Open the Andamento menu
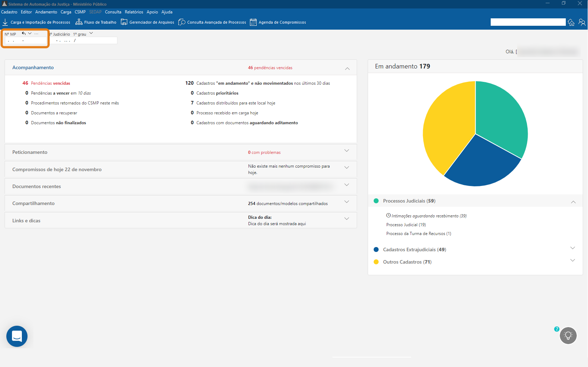The height and width of the screenshot is (367, 588). [x=46, y=12]
